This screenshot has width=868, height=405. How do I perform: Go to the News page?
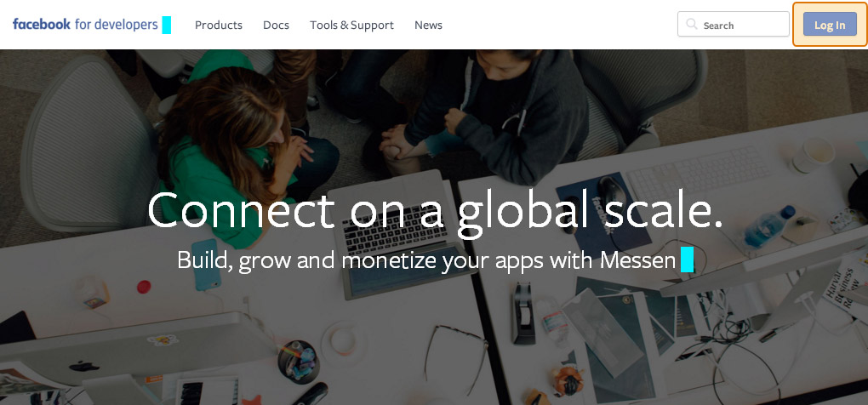(x=428, y=25)
